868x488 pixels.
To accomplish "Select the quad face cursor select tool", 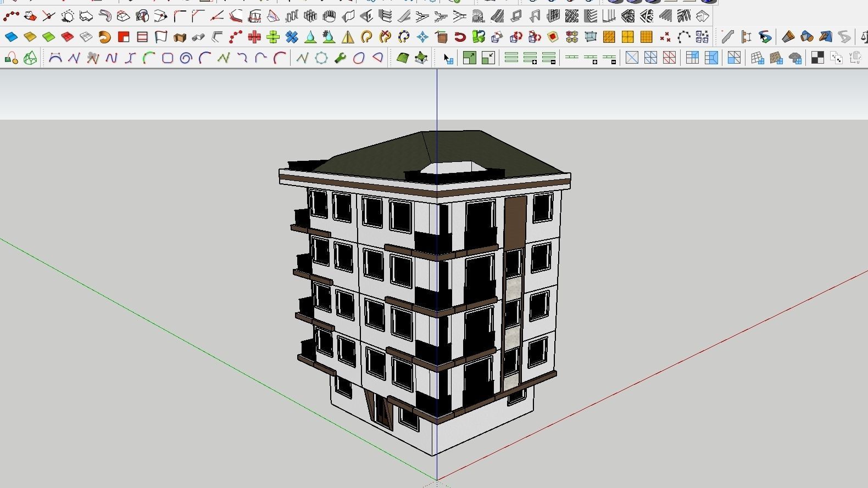I will coord(448,58).
